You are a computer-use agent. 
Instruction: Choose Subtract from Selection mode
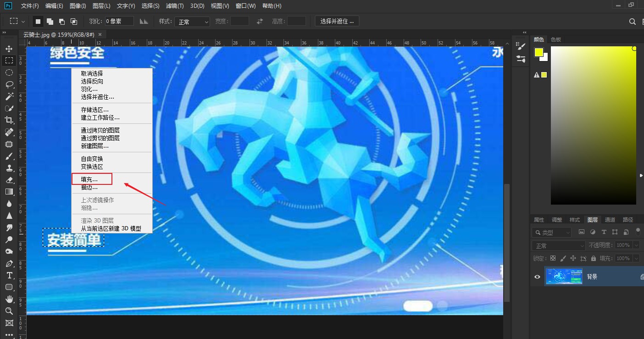[62, 22]
